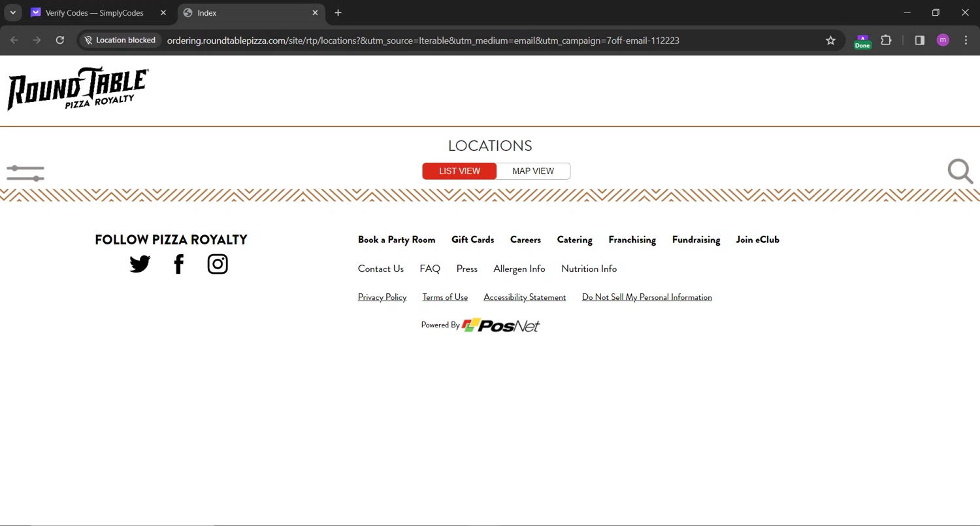
Task: Open the Fundraising link
Action: click(696, 240)
